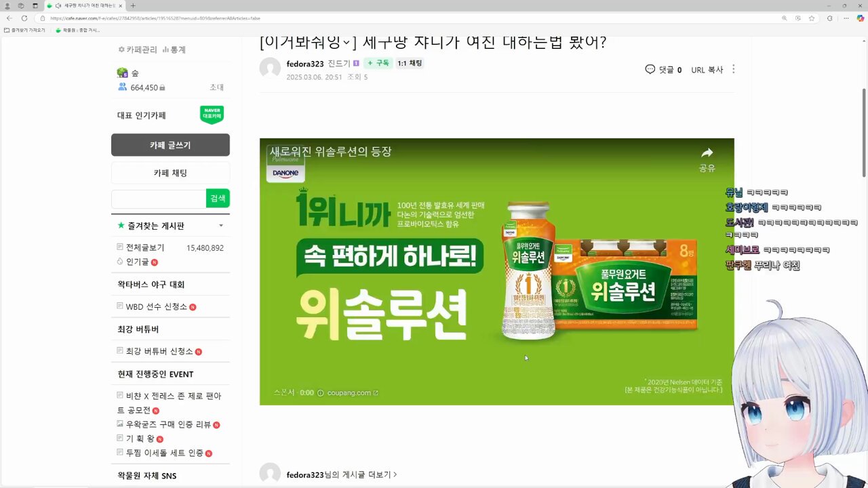The width and height of the screenshot is (868, 488).
Task: Focus the cafe search input field
Action: pyautogui.click(x=159, y=199)
